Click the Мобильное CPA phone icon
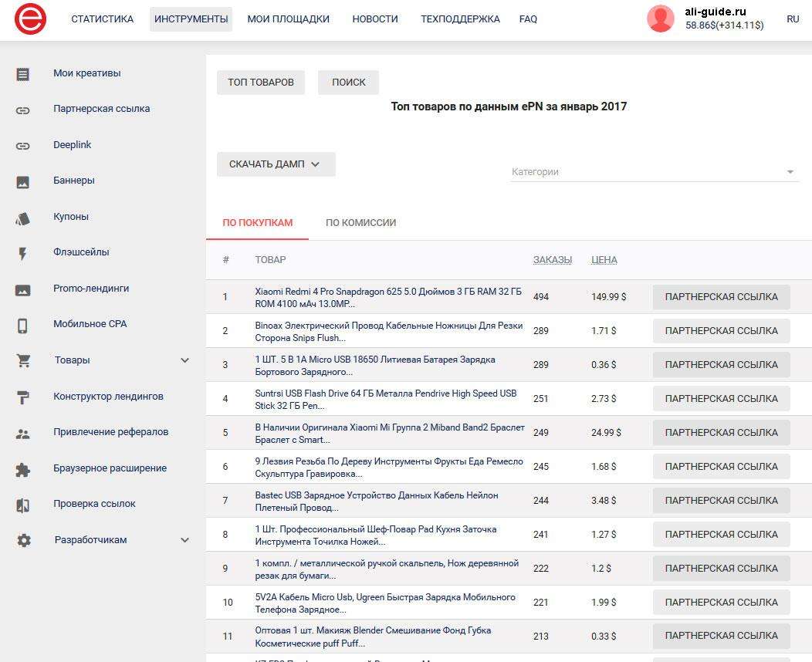The image size is (812, 662). [x=23, y=326]
